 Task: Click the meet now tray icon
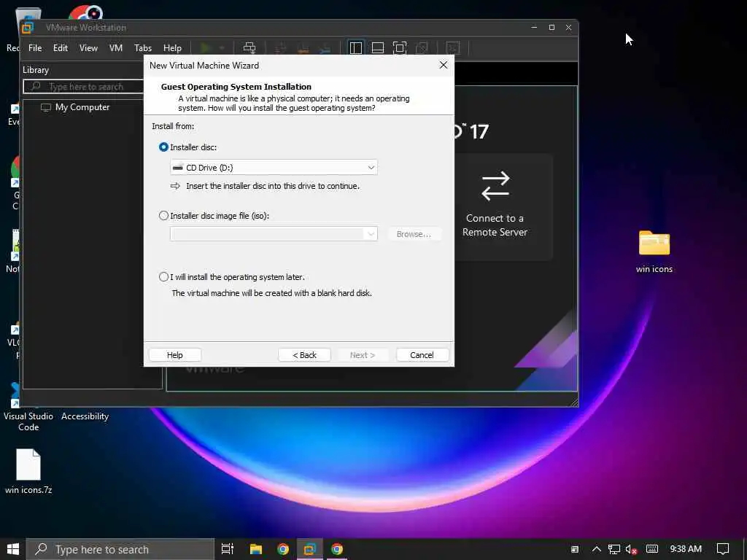(x=575, y=549)
